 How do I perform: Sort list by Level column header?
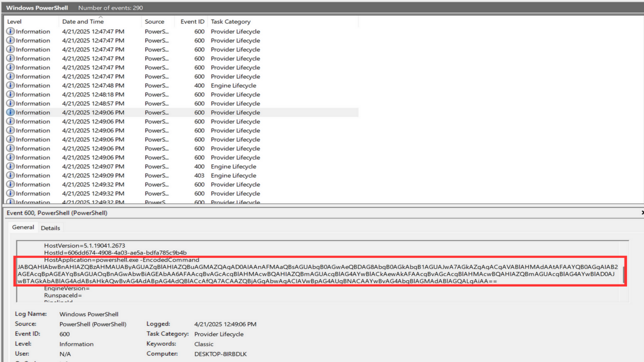[x=14, y=22]
